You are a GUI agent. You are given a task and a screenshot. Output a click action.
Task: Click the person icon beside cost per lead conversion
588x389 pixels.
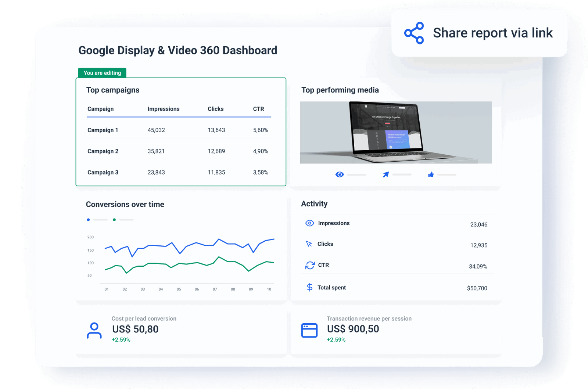(94, 331)
